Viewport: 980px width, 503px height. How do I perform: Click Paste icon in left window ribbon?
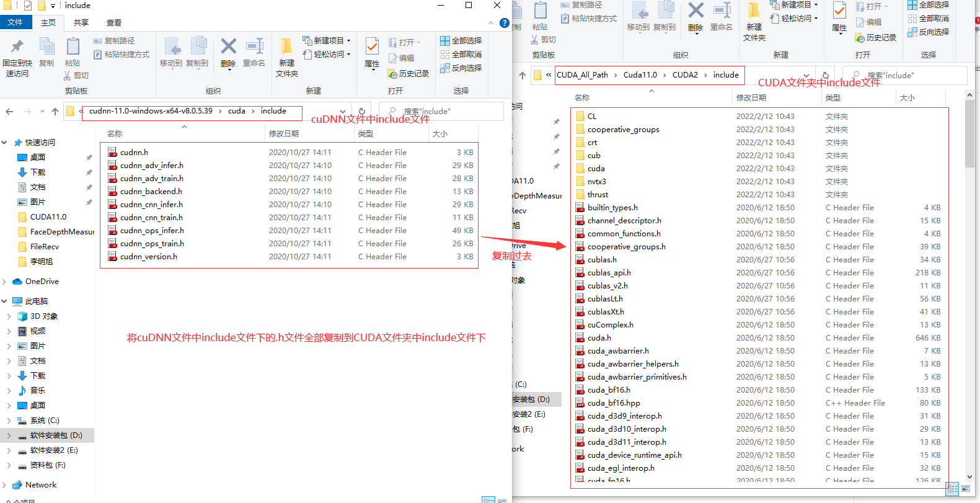pyautogui.click(x=73, y=52)
